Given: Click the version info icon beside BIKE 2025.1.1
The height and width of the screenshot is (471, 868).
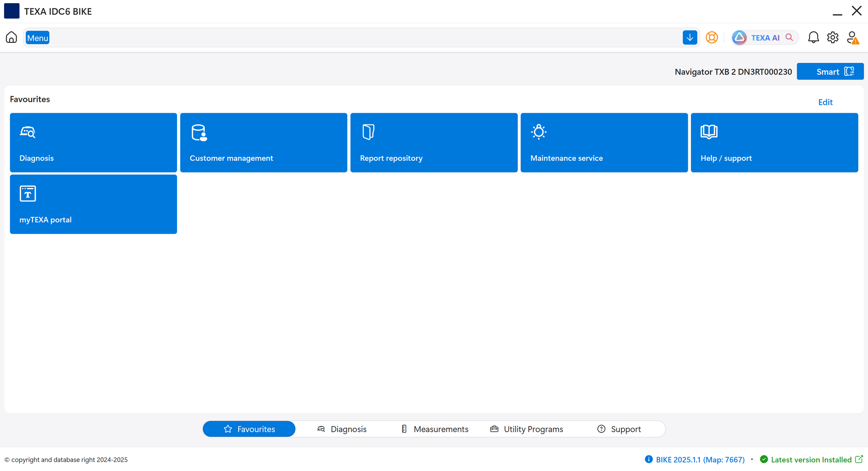Looking at the screenshot, I should [649, 459].
